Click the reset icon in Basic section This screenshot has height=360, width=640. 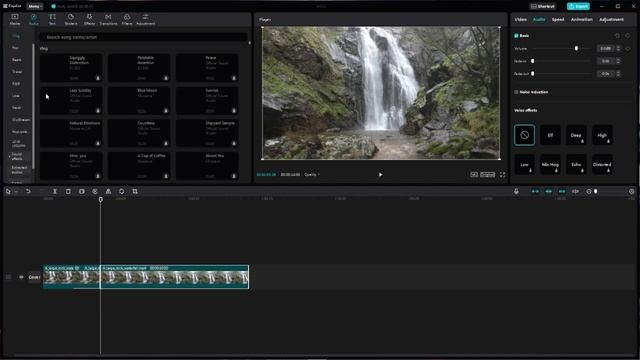pos(617,36)
